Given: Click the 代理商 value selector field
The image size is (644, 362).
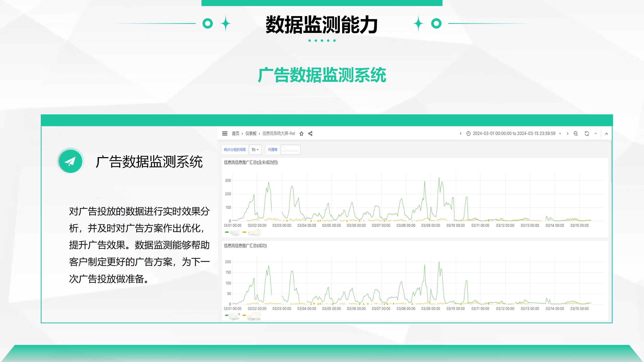Looking at the screenshot, I should tap(290, 150).
